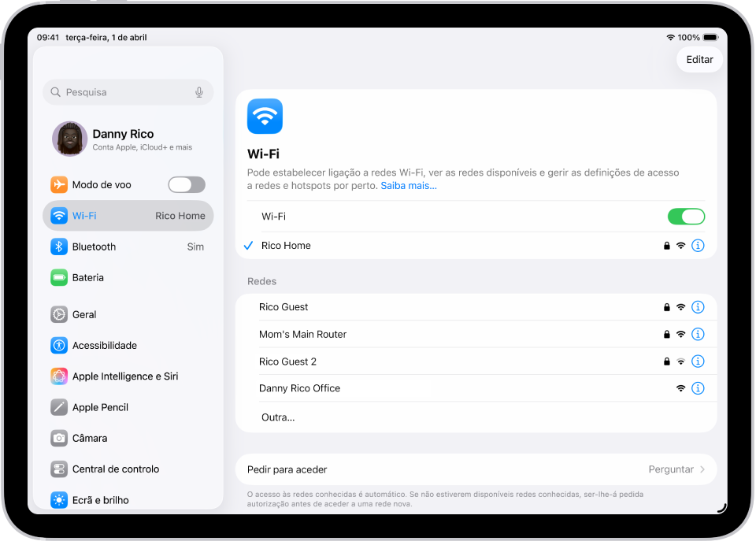Turn off the Wi-Fi switch
Viewport: 756px width, 545px height.
[x=686, y=217]
